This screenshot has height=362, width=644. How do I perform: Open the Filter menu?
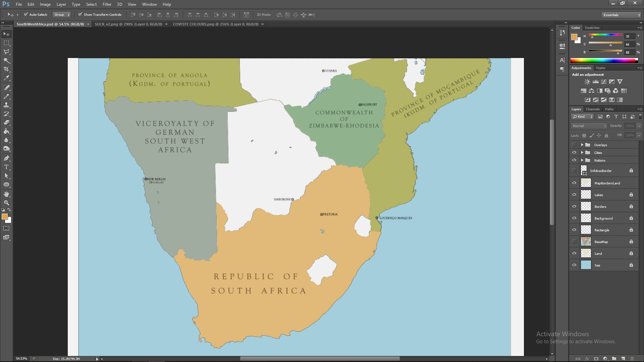point(107,4)
